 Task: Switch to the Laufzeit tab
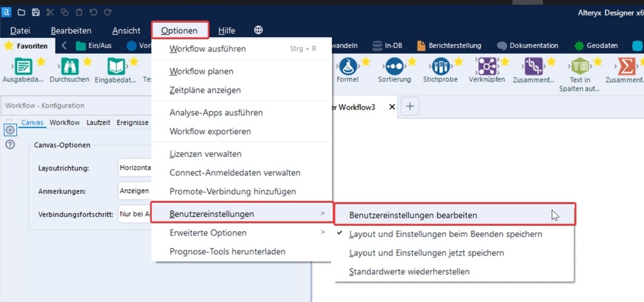98,122
